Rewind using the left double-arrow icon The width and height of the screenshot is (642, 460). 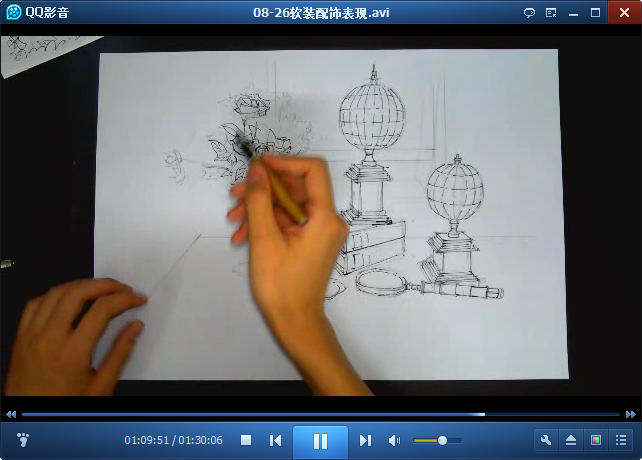[x=11, y=414]
